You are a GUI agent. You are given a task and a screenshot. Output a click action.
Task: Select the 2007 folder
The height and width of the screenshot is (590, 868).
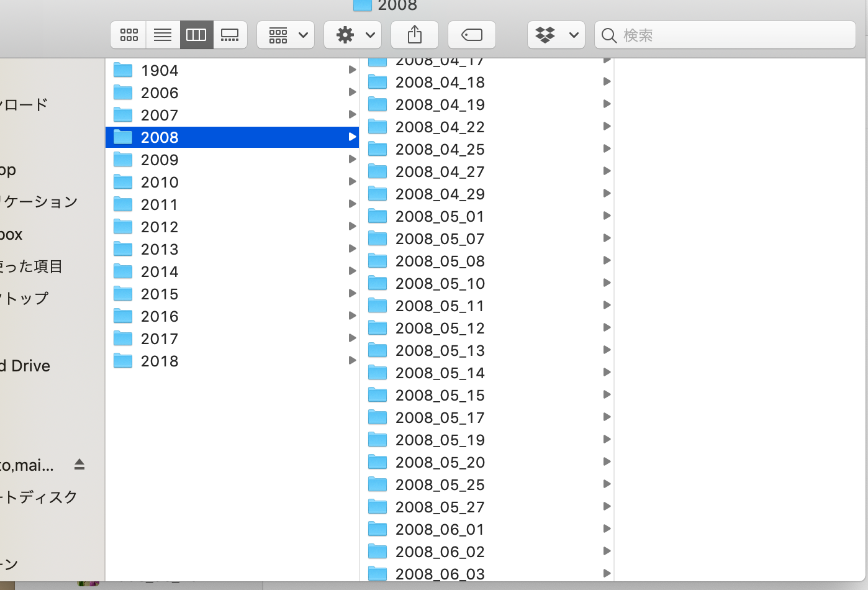click(232, 115)
